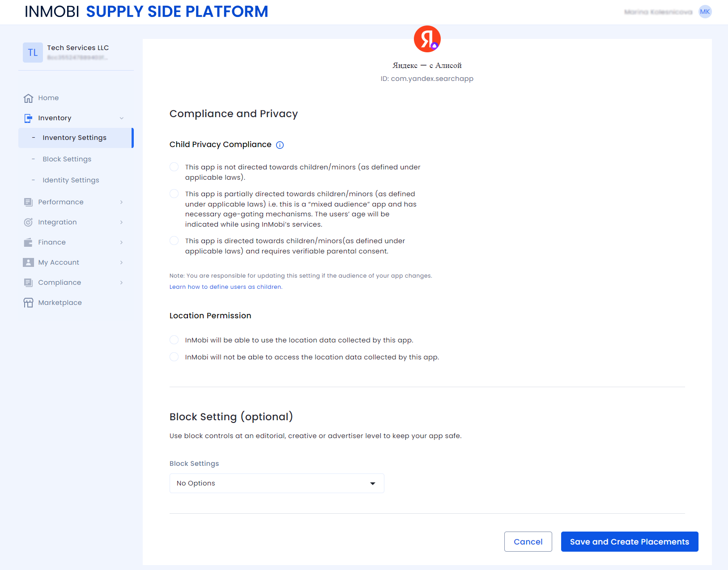
Task: Expand the Compliance section chevron
Action: (121, 283)
